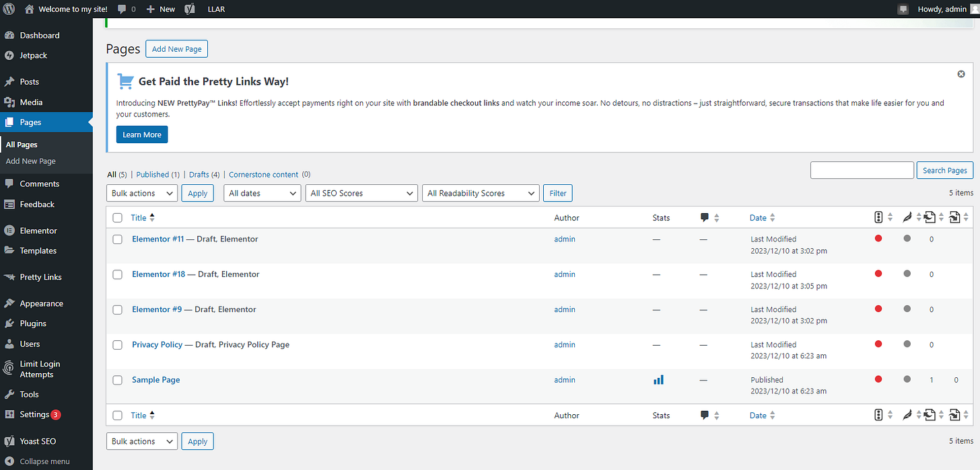
Task: Open LLAR in the admin bar
Action: click(217, 9)
